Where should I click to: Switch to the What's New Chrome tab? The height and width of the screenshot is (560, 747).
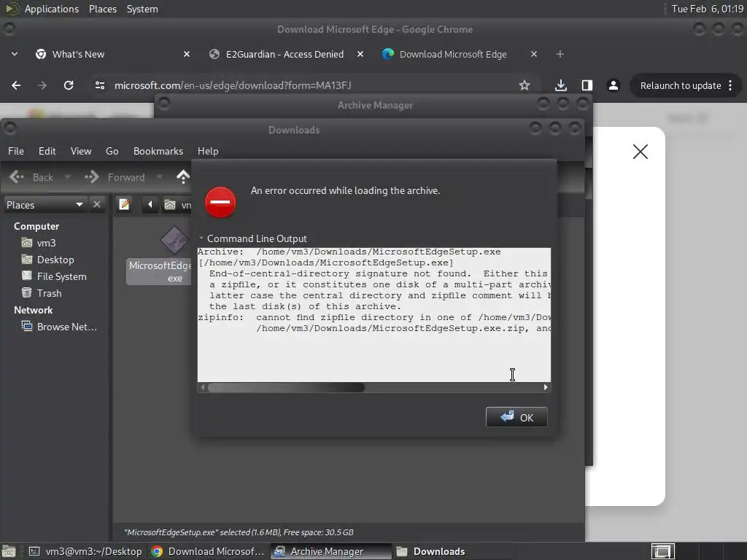pos(112,54)
